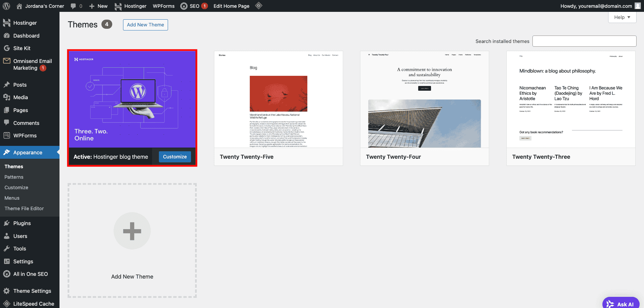Select the WPForms icon in the sidebar

coord(7,135)
